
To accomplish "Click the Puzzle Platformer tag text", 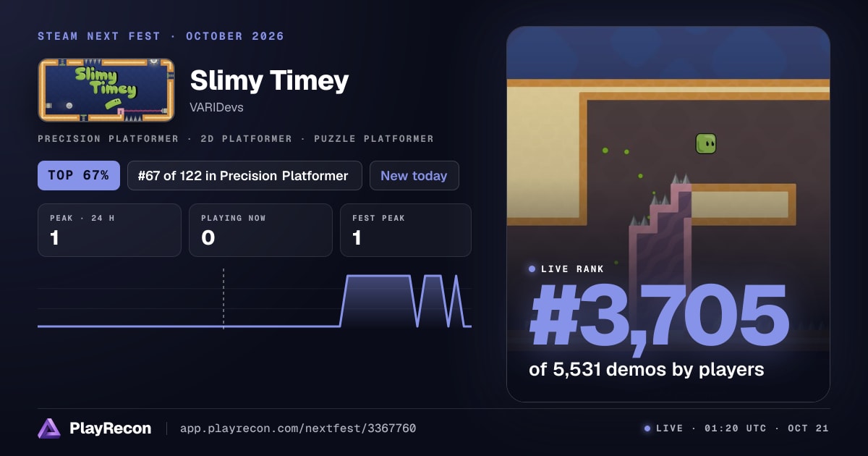I will coord(374,138).
